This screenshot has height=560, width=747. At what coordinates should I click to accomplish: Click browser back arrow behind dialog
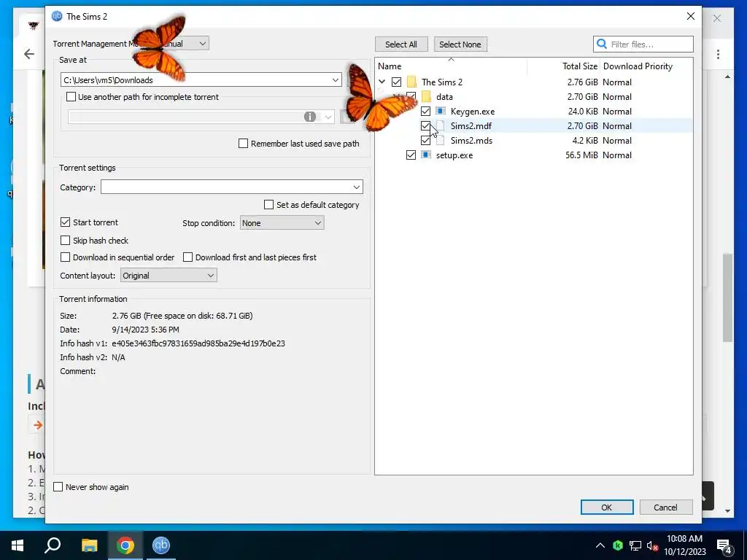[x=29, y=54]
